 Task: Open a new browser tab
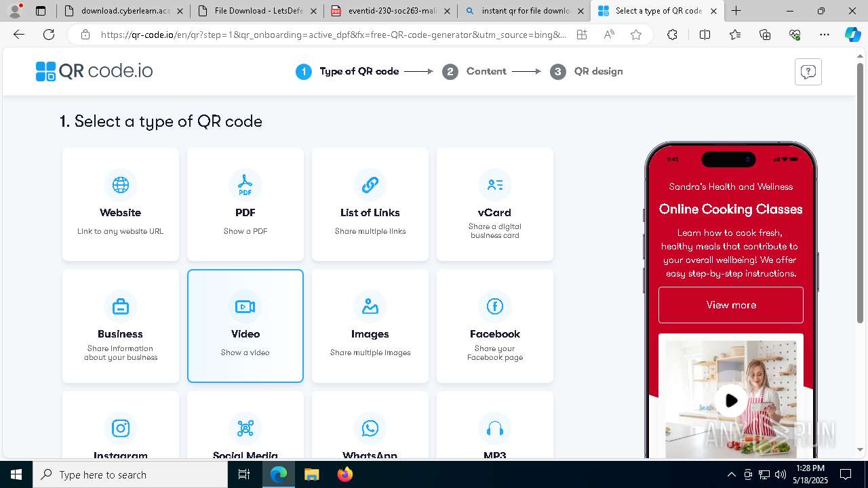[736, 11]
